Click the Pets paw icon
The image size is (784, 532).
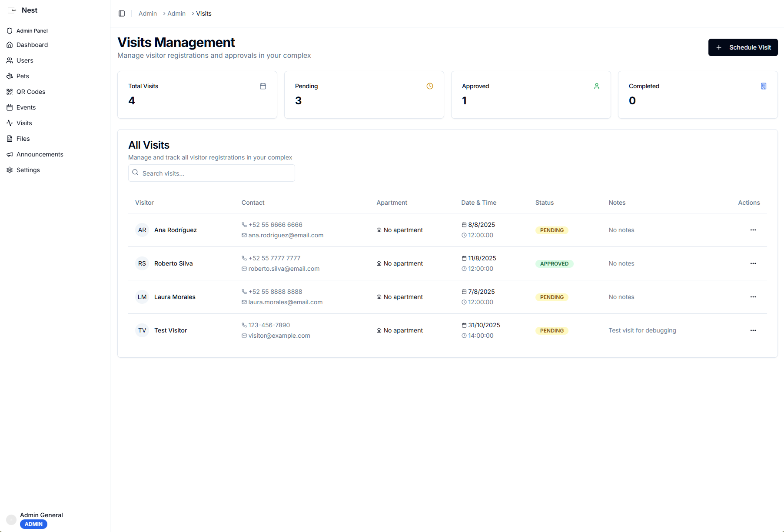[10, 76]
